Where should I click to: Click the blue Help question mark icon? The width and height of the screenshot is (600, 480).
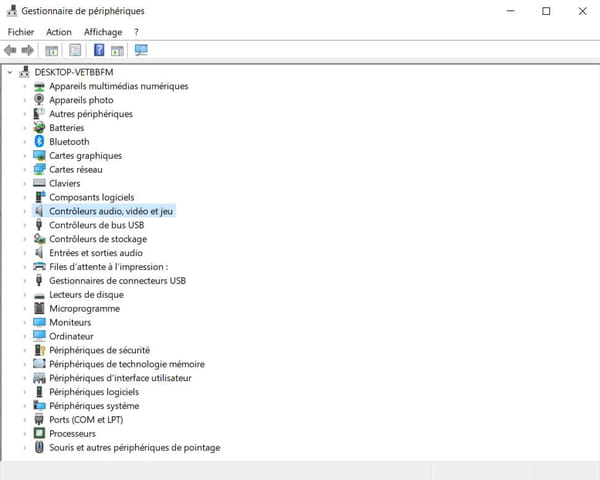tap(99, 50)
